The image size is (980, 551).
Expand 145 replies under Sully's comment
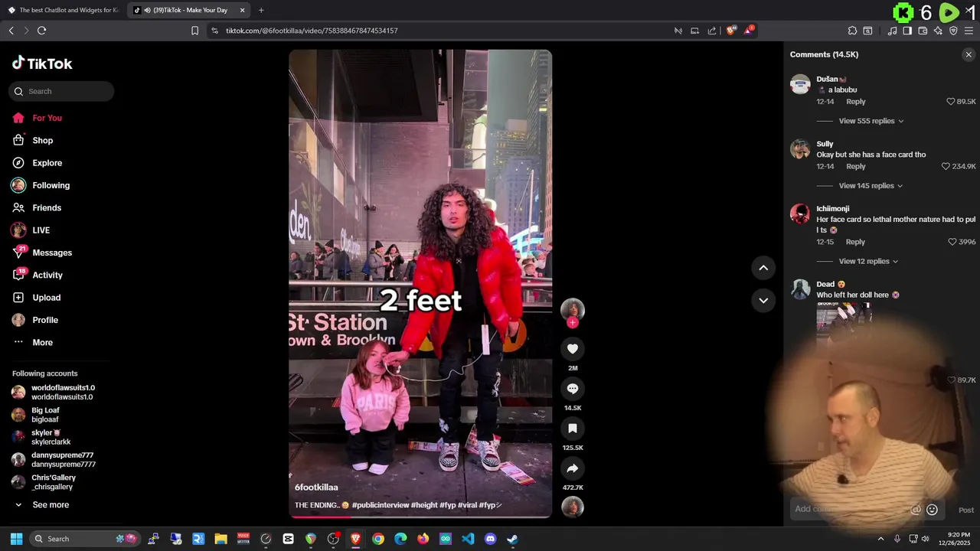click(871, 186)
